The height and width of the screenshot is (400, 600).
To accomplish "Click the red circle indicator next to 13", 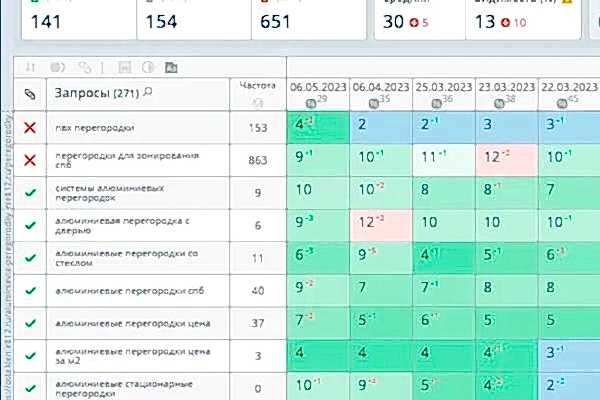I will [505, 23].
